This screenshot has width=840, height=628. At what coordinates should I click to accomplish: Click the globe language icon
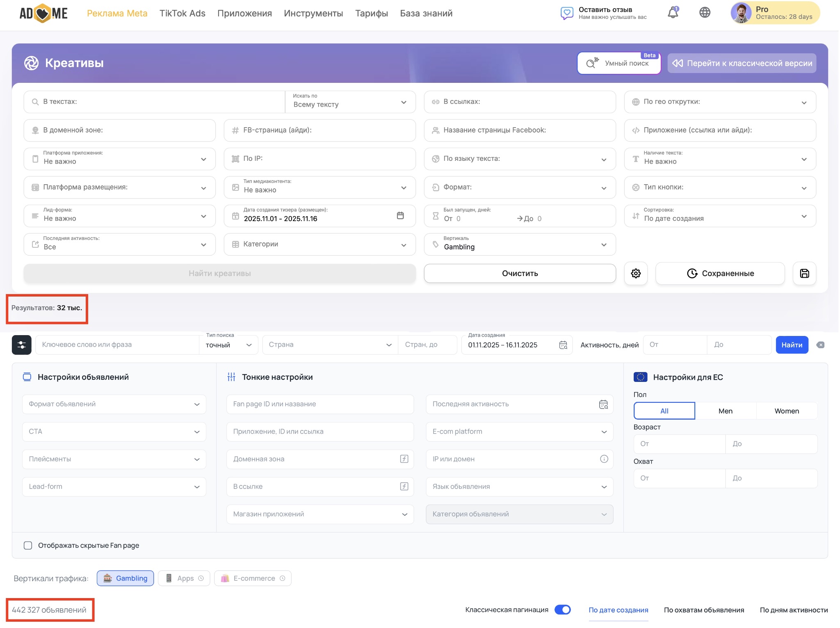coord(705,13)
